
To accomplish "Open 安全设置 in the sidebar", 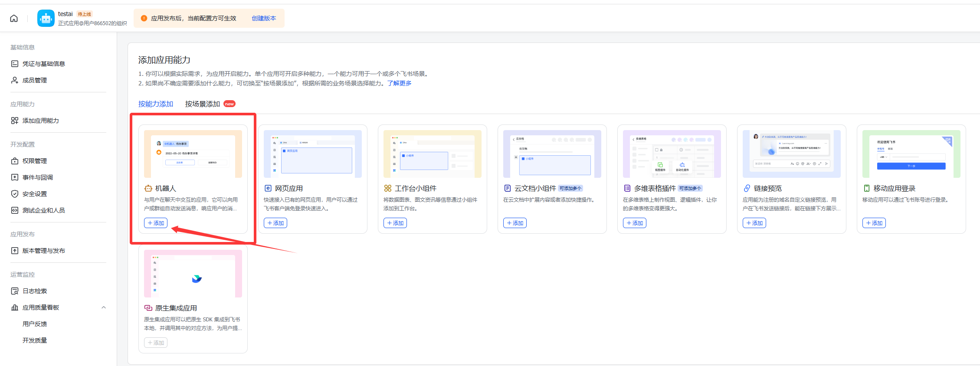I will (35, 194).
